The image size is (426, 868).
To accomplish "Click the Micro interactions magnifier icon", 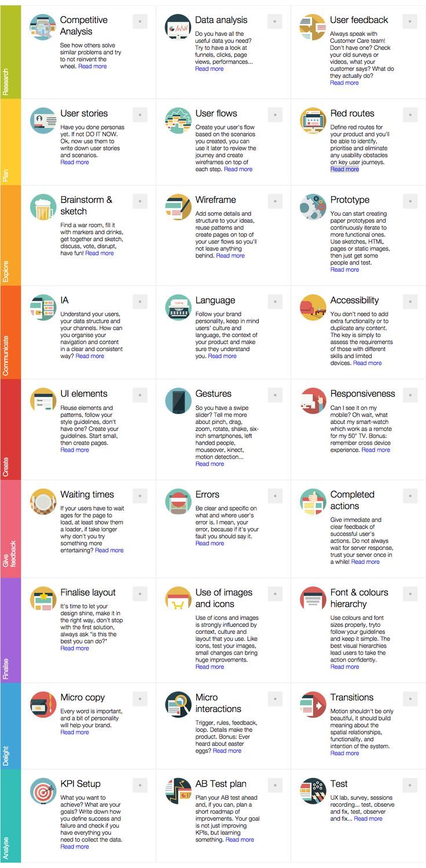I will coord(178,704).
